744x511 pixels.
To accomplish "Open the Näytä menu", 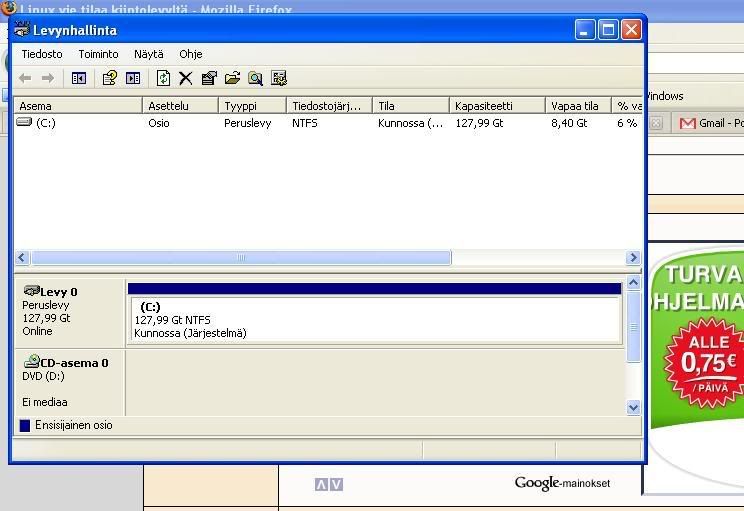I will pos(148,54).
